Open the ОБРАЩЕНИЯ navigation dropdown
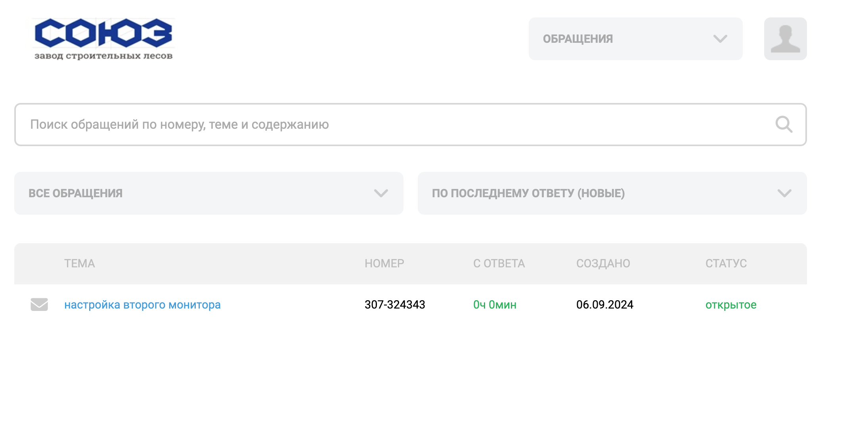Screen dimensions: 868x423 (x=635, y=39)
